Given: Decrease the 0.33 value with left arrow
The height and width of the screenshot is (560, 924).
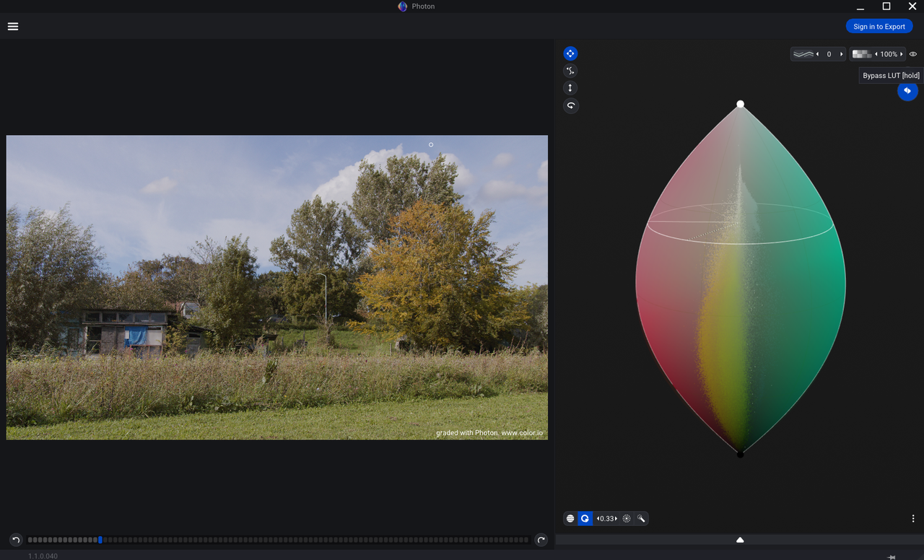Looking at the screenshot, I should pos(598,519).
